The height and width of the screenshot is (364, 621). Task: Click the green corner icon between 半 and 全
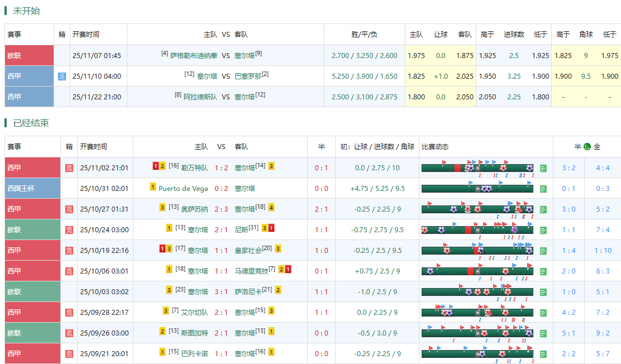pyautogui.click(x=587, y=147)
